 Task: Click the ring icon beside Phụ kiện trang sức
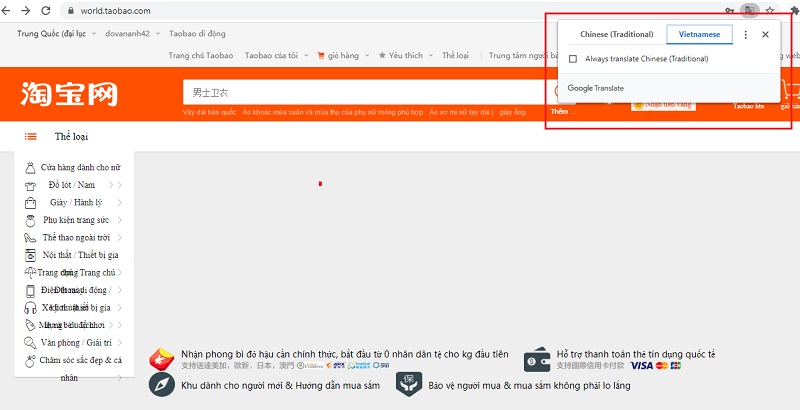click(x=30, y=220)
